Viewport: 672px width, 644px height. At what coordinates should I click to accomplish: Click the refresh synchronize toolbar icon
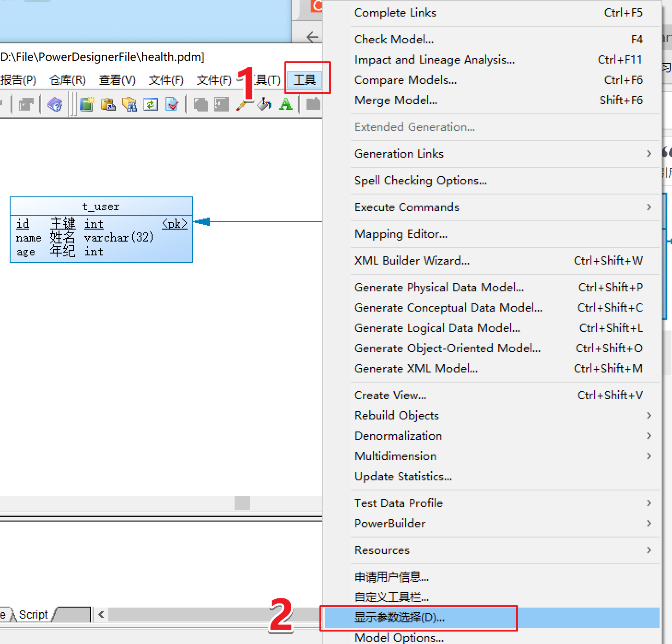point(151,105)
